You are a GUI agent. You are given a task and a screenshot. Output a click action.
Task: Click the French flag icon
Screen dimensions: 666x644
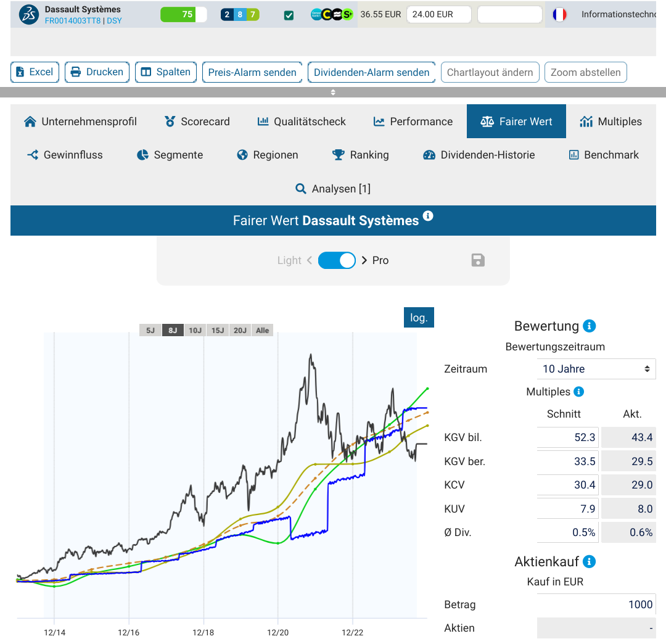pos(559,14)
